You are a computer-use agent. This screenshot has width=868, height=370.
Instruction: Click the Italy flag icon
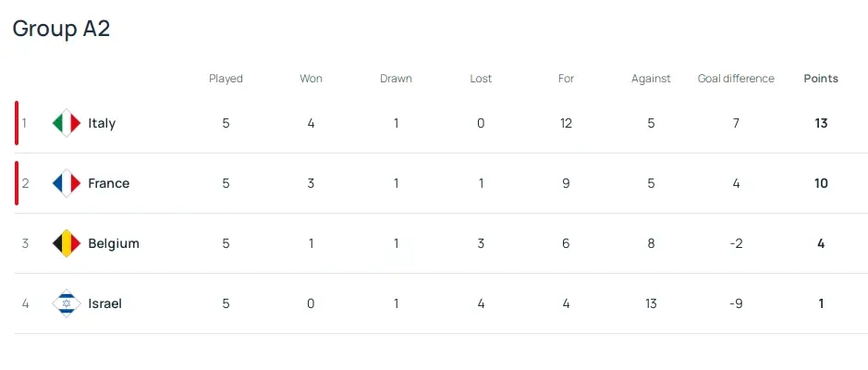pos(67,123)
